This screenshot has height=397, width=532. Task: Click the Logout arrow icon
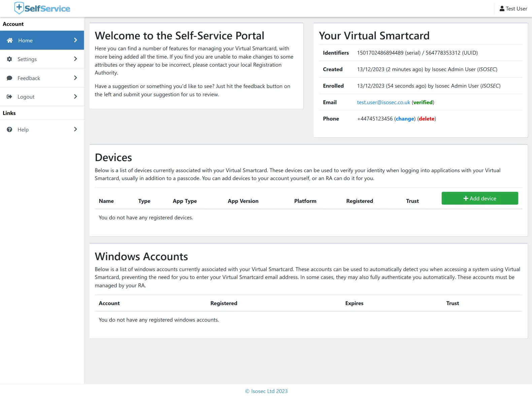9,97
